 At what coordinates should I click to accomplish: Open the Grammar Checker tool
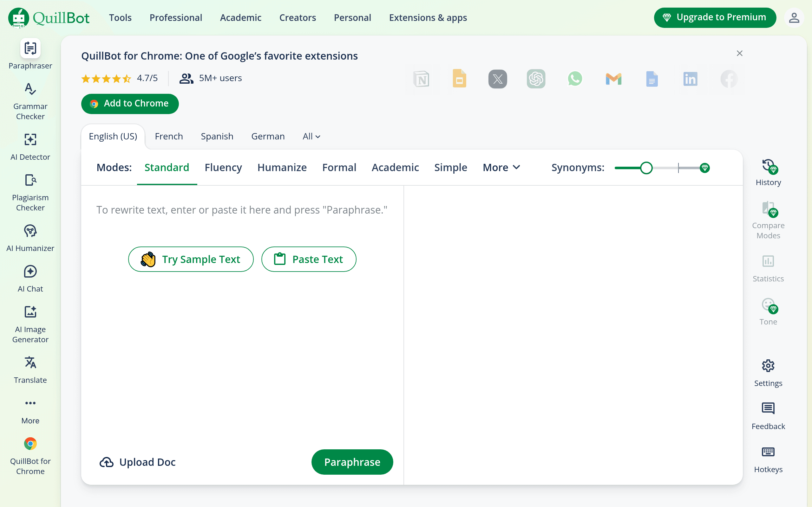[30, 101]
